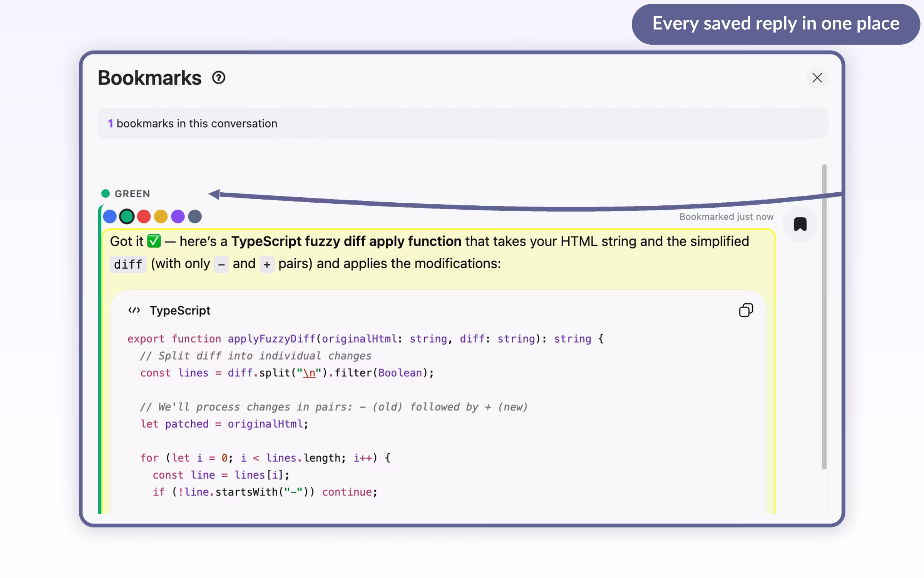Click the inline 'diff' code chip
The image size is (924, 578).
click(128, 264)
